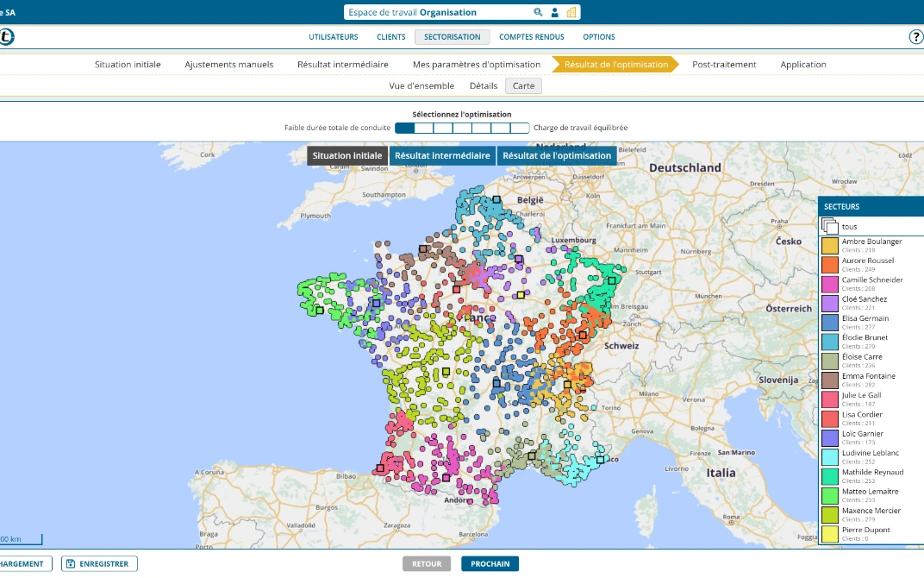Image resolution: width=924 pixels, height=578 pixels.
Task: Click the save icon in Enregistrer button
Action: 70,564
